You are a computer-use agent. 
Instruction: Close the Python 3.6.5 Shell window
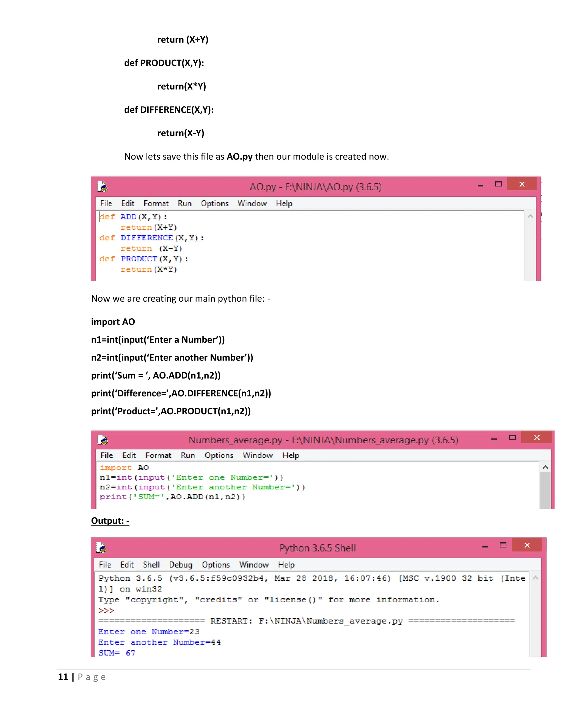[527, 545]
